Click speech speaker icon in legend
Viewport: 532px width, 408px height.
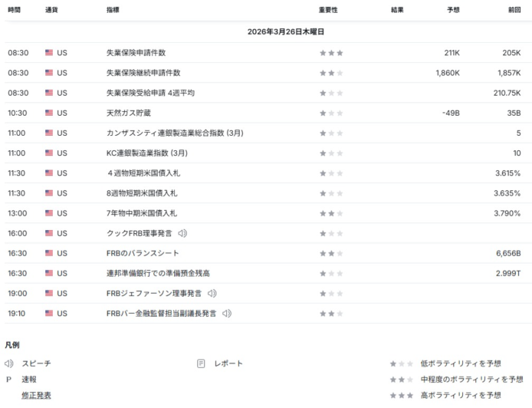[x=9, y=364]
